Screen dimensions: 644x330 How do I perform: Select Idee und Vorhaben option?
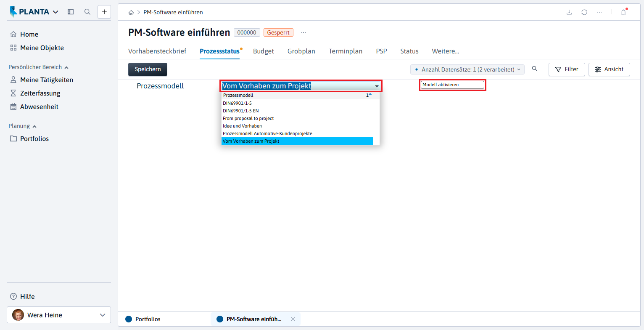[x=297, y=126]
